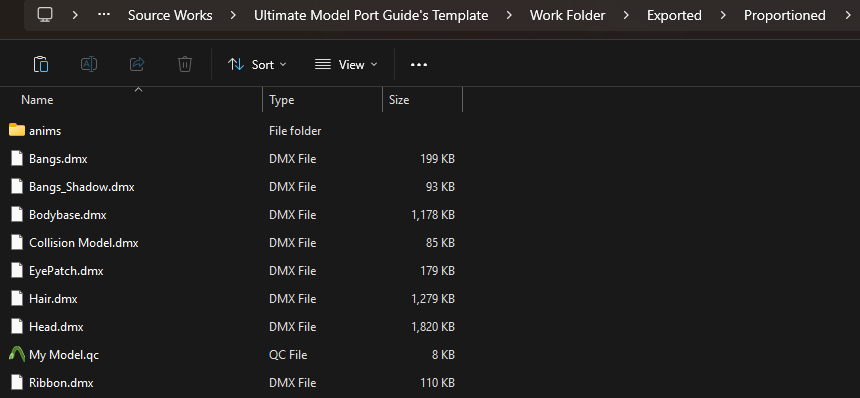Click the Share icon in toolbar
The image size is (860, 398).
click(x=137, y=65)
